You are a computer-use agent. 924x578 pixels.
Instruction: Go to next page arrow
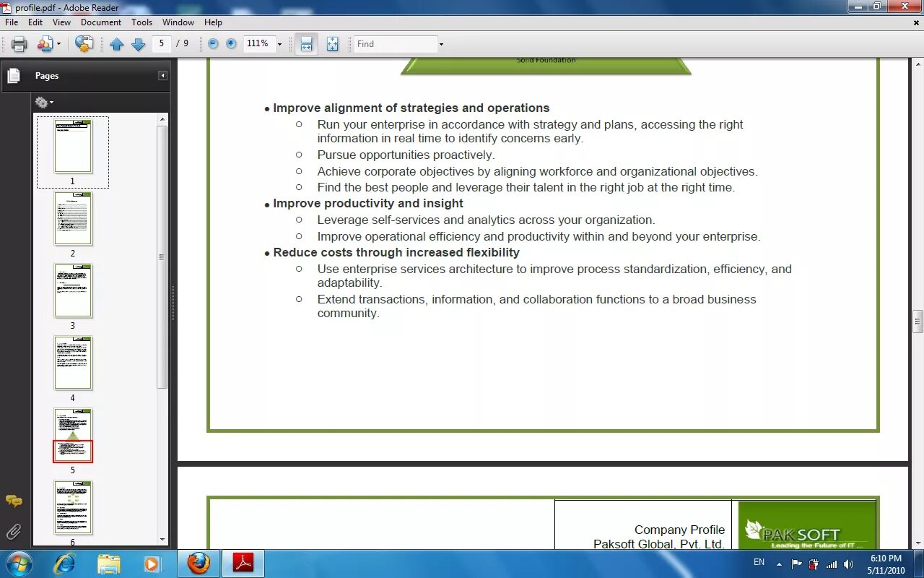pos(138,44)
